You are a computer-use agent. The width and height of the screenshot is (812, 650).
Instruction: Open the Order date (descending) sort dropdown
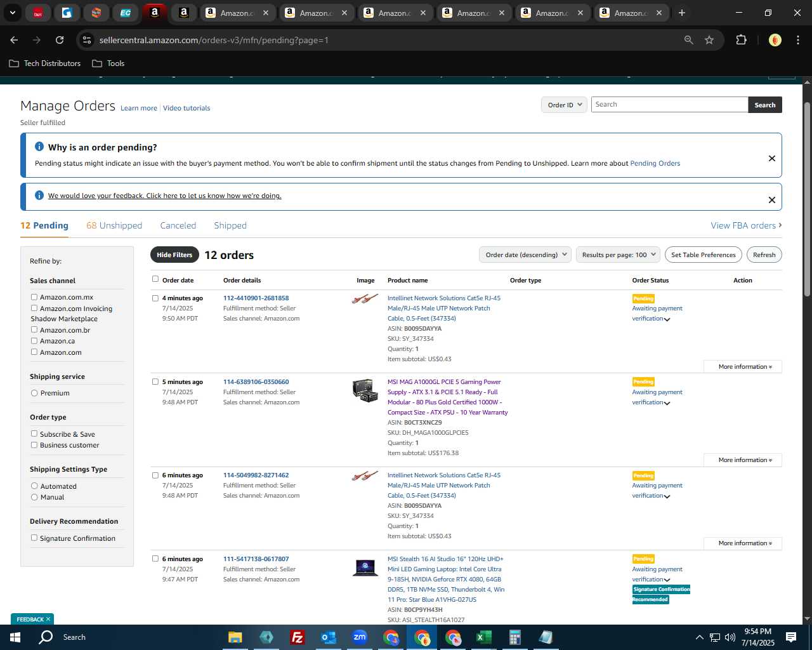pyautogui.click(x=525, y=255)
